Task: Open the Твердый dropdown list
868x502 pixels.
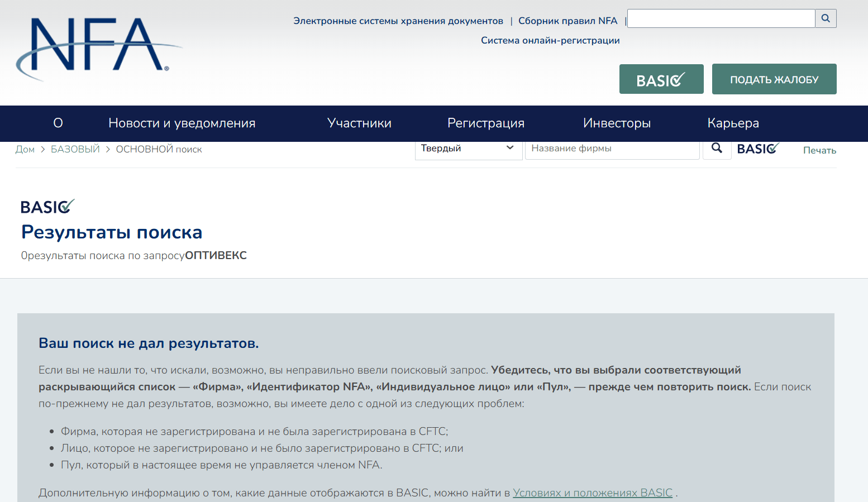Action: [x=468, y=148]
